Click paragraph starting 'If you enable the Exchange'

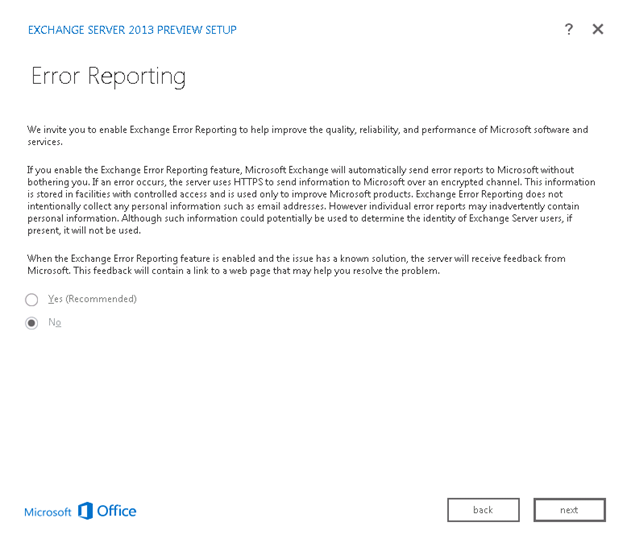pyautogui.click(x=311, y=200)
